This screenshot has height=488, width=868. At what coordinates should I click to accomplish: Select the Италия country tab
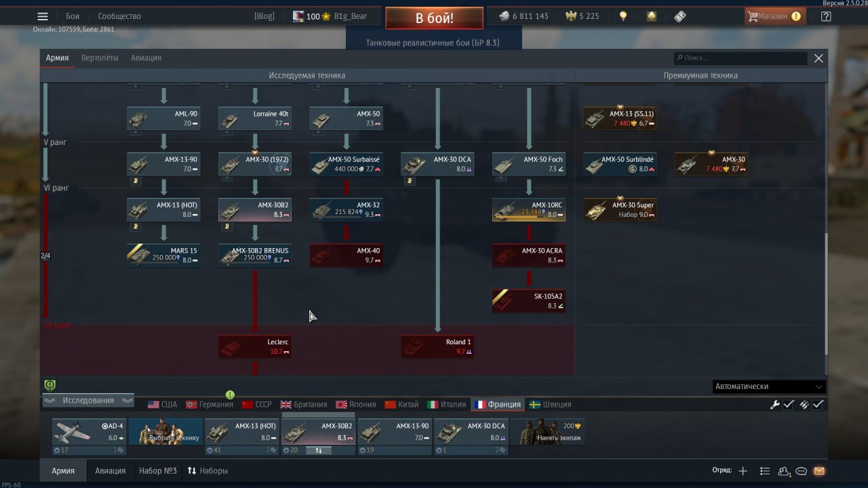pyautogui.click(x=447, y=405)
